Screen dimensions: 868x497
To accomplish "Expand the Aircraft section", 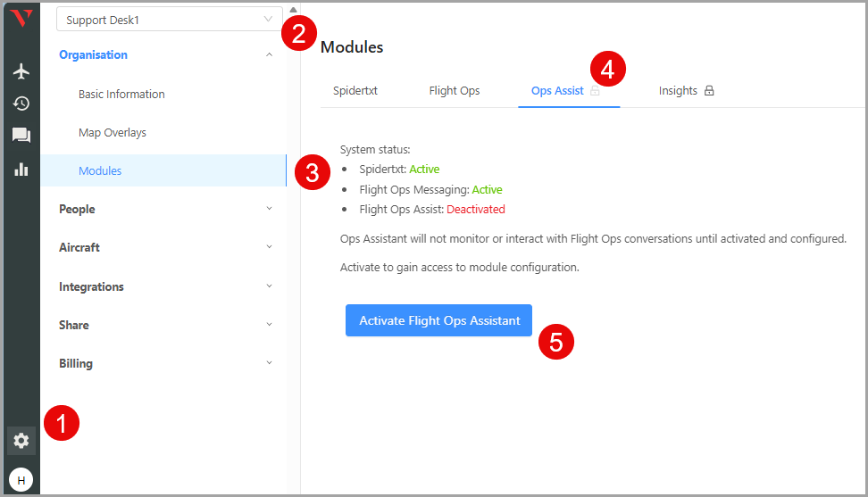I will pos(165,247).
